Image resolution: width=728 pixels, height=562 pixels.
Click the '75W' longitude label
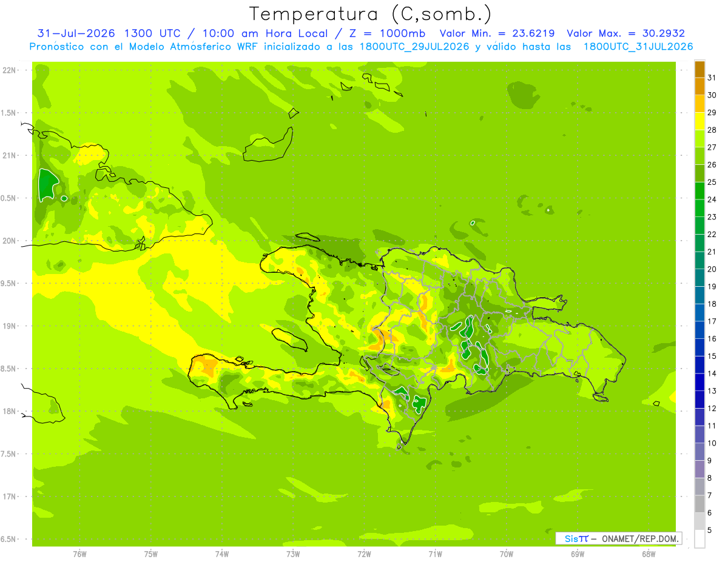(x=151, y=554)
